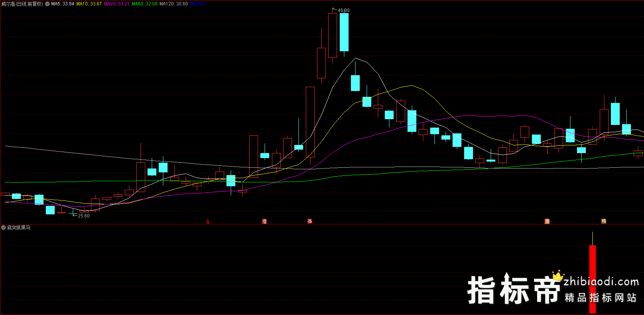Click the 榜 event marker icon
Viewport: 644px width, 315px height.
click(604, 221)
